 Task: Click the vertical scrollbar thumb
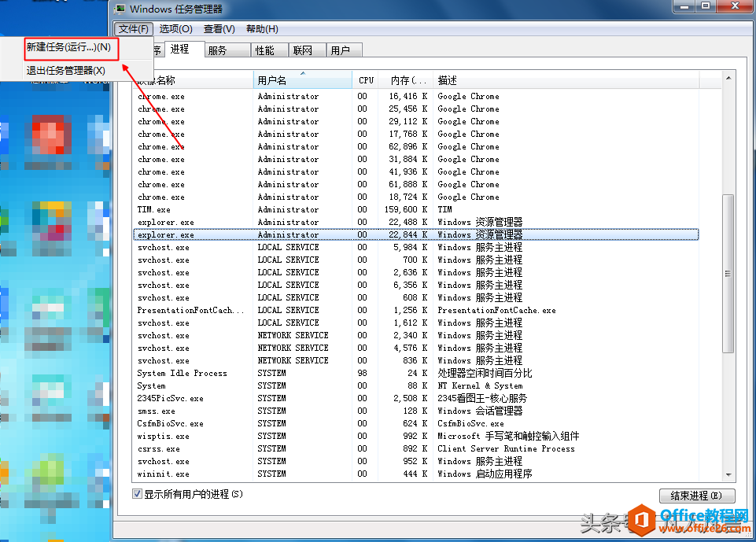coord(728,274)
